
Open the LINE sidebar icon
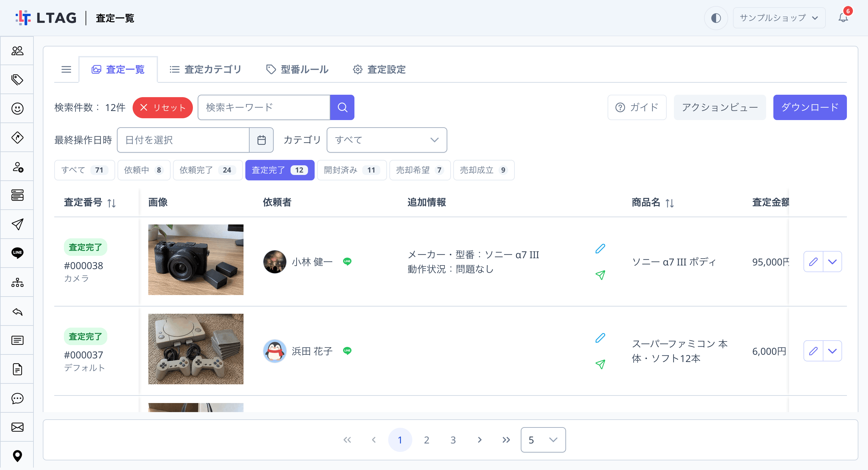coord(17,253)
